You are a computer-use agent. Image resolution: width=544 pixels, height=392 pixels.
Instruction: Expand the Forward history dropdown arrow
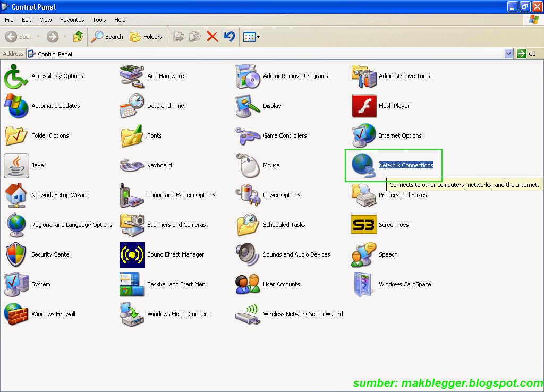65,37
